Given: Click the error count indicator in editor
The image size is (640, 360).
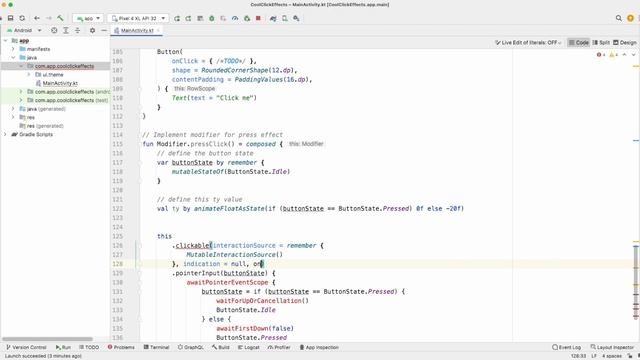Looking at the screenshot, I should (601, 55).
